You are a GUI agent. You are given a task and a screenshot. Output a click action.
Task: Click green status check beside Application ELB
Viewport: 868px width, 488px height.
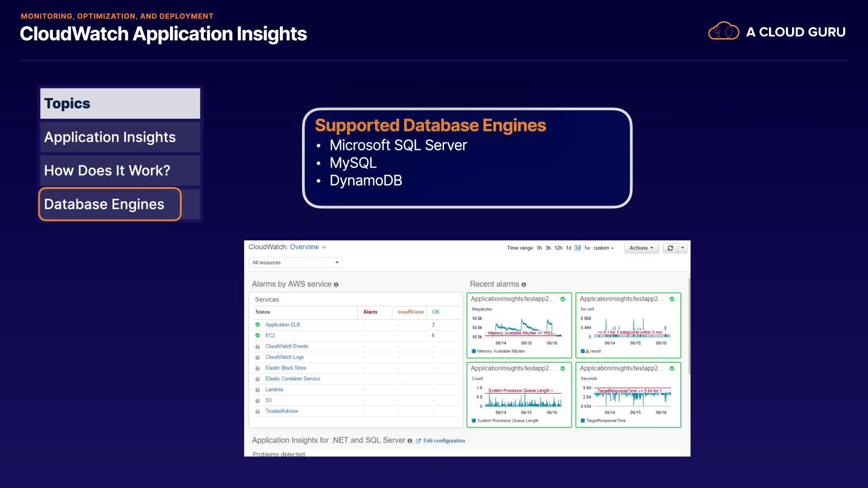(x=258, y=324)
